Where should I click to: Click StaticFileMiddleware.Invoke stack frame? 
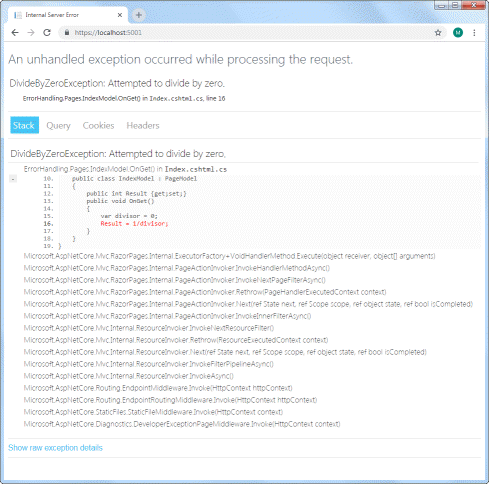pyautogui.click(x=153, y=412)
